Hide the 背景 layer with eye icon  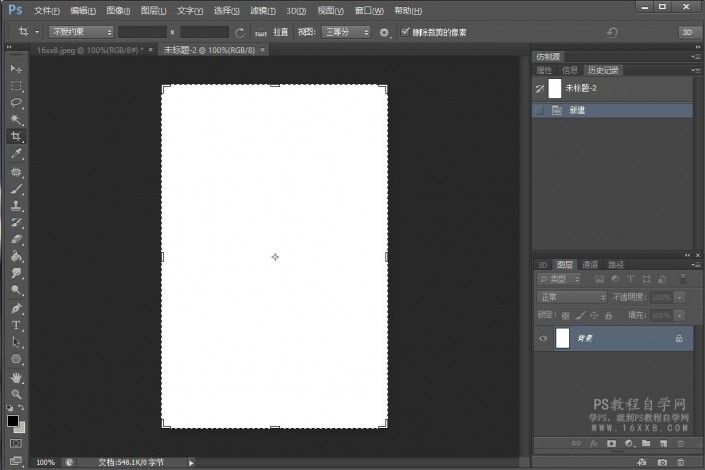[543, 339]
